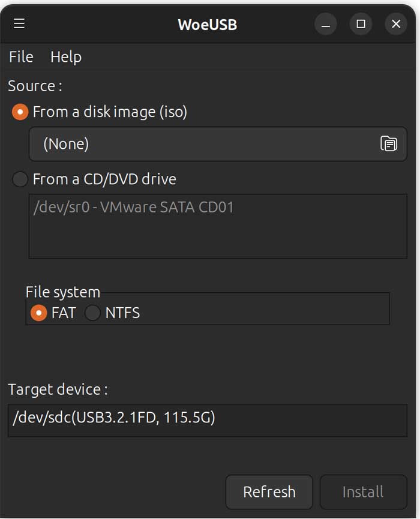Close the WoeUSB application

(x=396, y=24)
